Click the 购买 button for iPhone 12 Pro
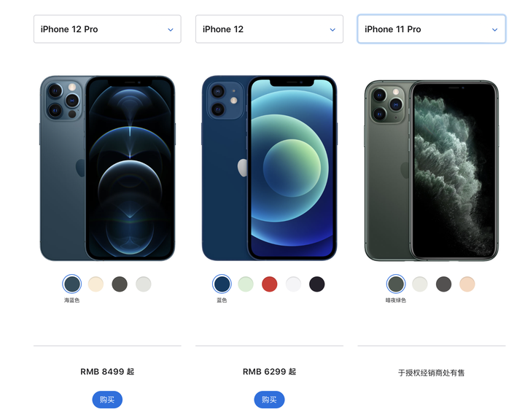Viewport: 525px width, 420px height. 107,400
